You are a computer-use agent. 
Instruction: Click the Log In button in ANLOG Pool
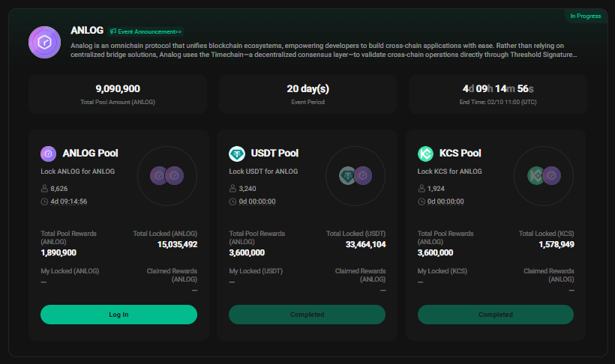(x=118, y=315)
